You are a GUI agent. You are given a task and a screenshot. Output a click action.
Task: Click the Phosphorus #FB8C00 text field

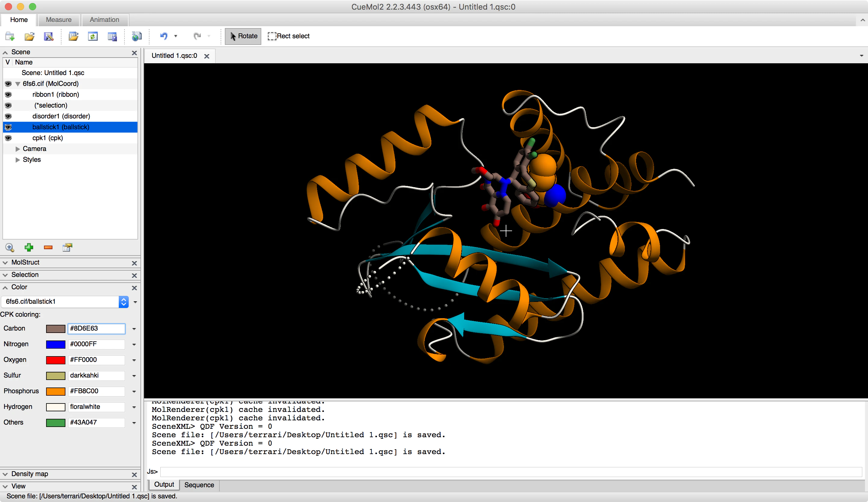pyautogui.click(x=96, y=391)
